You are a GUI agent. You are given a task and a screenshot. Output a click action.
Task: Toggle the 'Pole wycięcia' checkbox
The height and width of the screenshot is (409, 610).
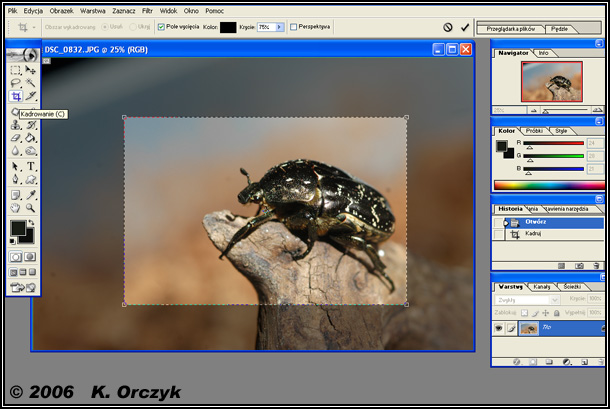point(162,27)
